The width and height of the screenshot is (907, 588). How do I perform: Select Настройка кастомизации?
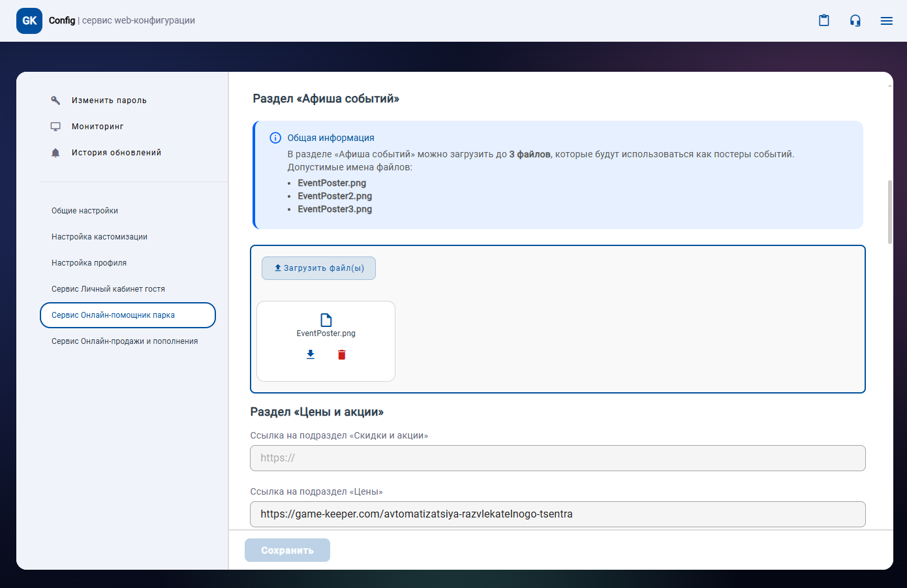click(99, 237)
